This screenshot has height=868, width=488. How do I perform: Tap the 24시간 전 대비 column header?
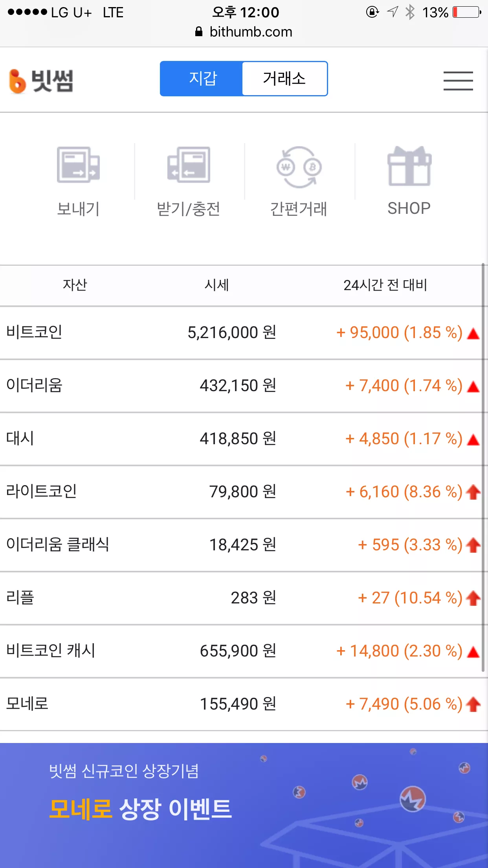click(x=385, y=285)
